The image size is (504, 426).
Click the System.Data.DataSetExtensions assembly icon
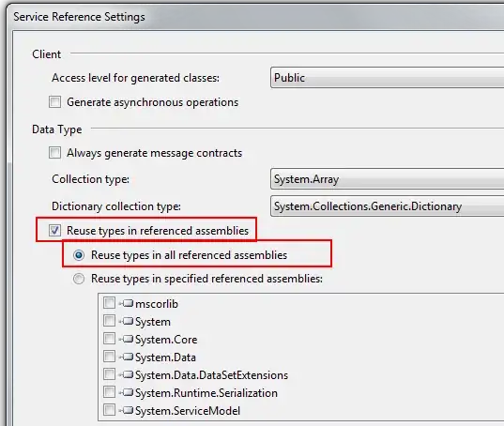pyautogui.click(x=128, y=374)
